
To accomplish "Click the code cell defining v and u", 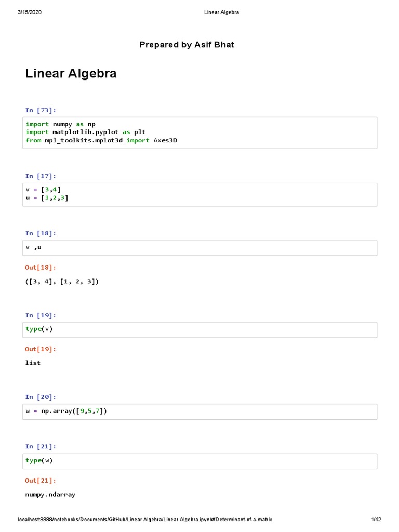I will click(200, 193).
